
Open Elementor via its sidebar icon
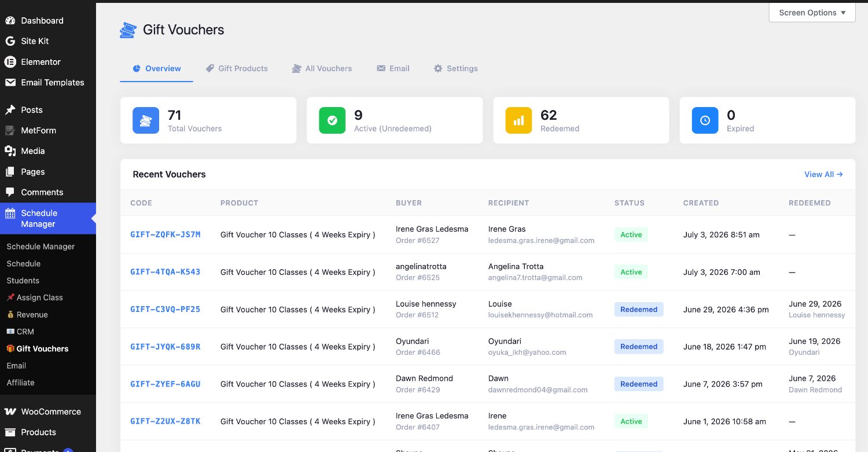pos(10,62)
